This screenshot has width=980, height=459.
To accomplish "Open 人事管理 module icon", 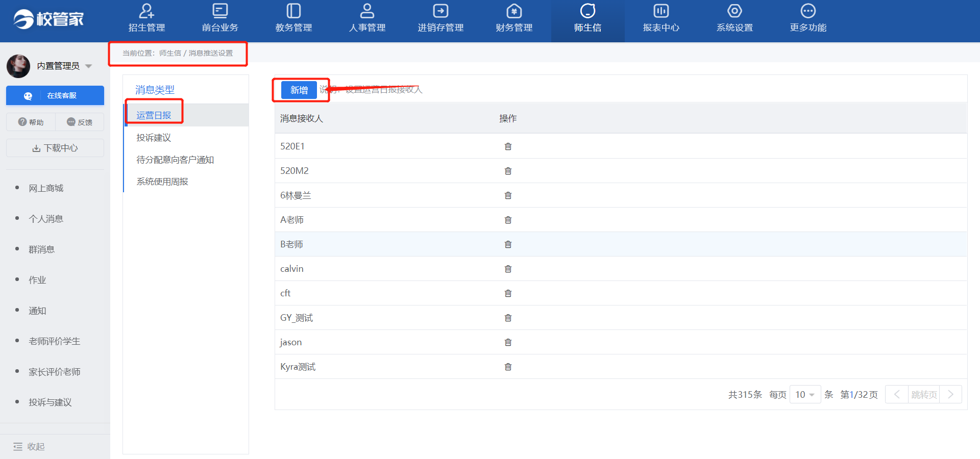I will pyautogui.click(x=367, y=11).
